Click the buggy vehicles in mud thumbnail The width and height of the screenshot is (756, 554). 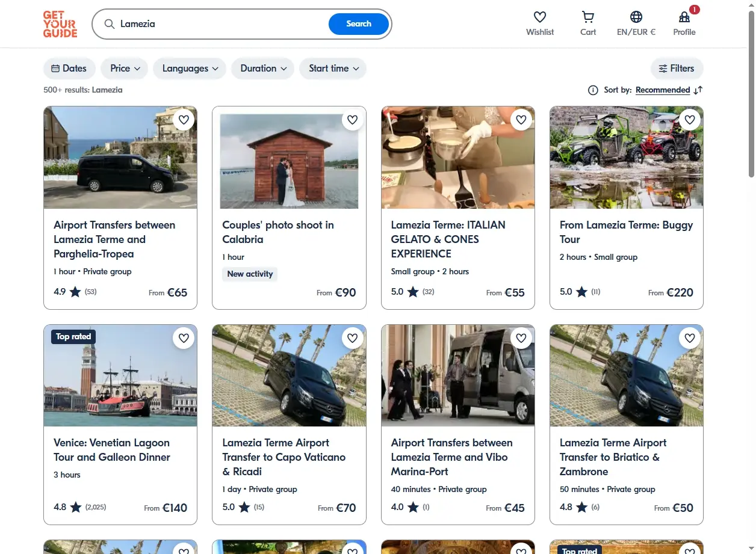627,158
